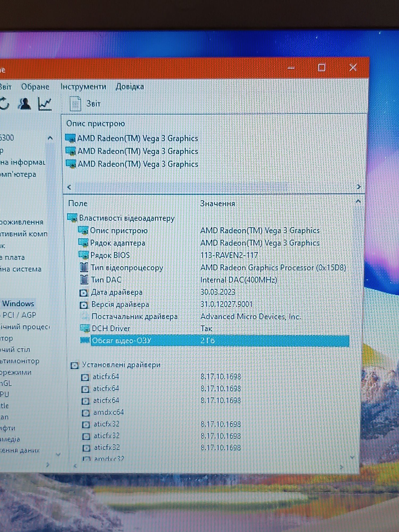This screenshot has height=532, width=399.
Task: Click the Refresh toolbar icon
Action: (x=5, y=104)
